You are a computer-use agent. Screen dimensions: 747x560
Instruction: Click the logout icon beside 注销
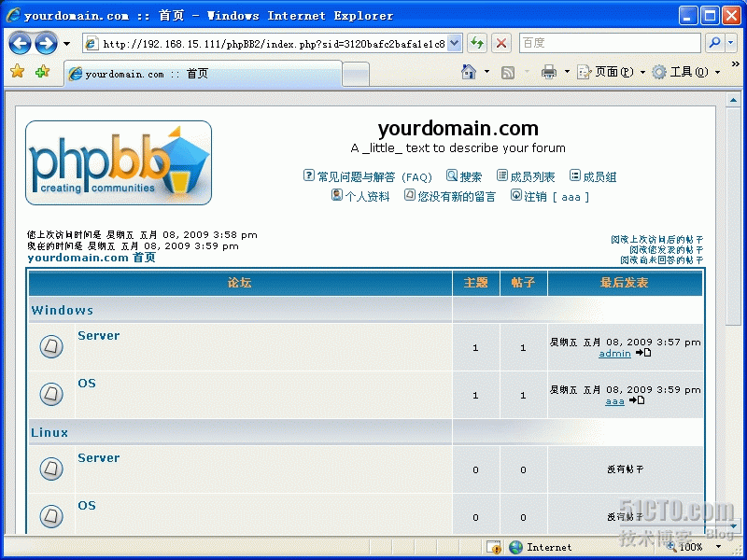(516, 195)
